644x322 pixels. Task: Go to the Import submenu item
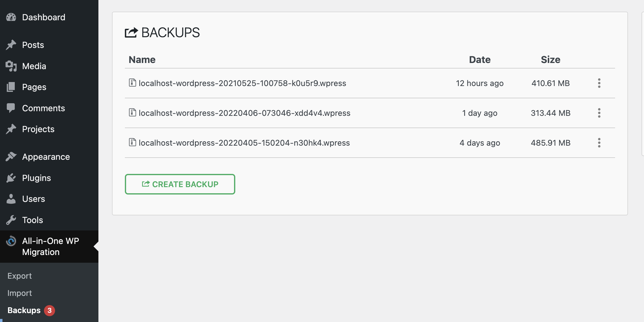click(20, 293)
